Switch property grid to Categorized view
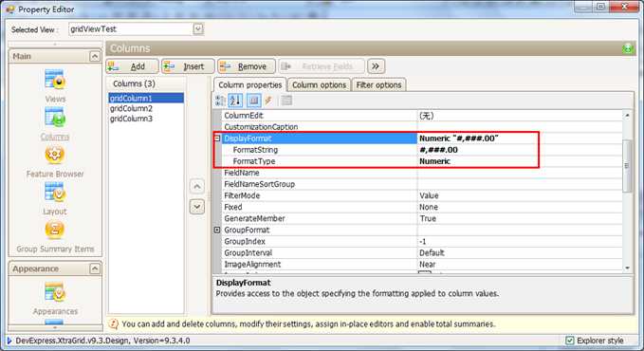The width and height of the screenshot is (644, 351). [x=221, y=101]
